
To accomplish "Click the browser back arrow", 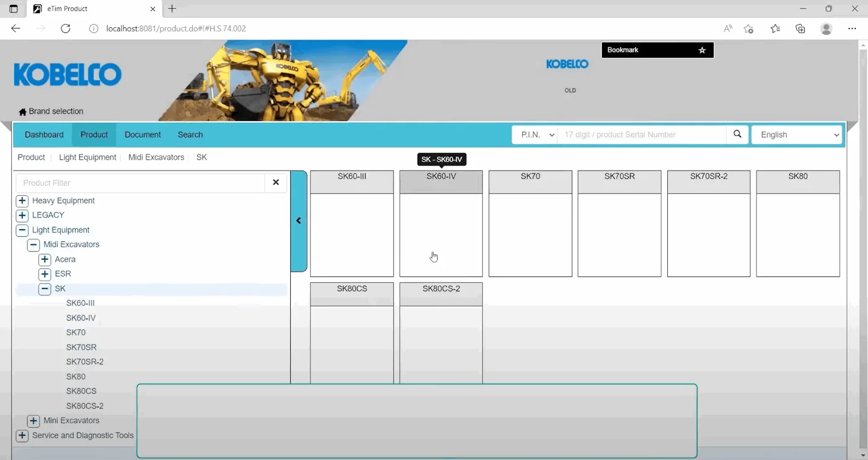I will click(x=16, y=29).
